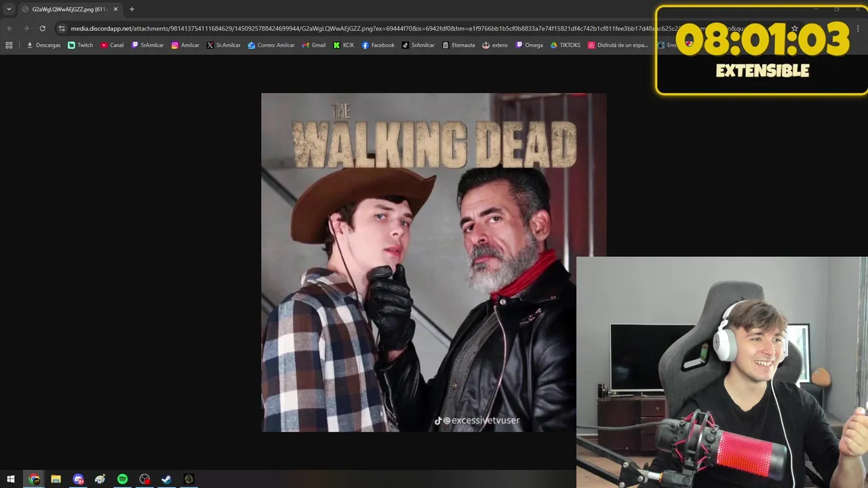Open the KCIK bookmark
Screen dimensions: 868x488
(344, 45)
